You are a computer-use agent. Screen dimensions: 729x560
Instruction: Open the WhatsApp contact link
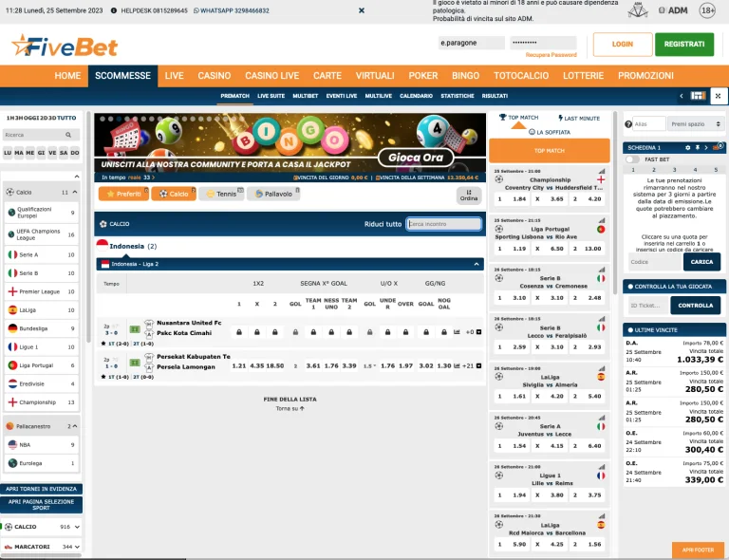(231, 10)
